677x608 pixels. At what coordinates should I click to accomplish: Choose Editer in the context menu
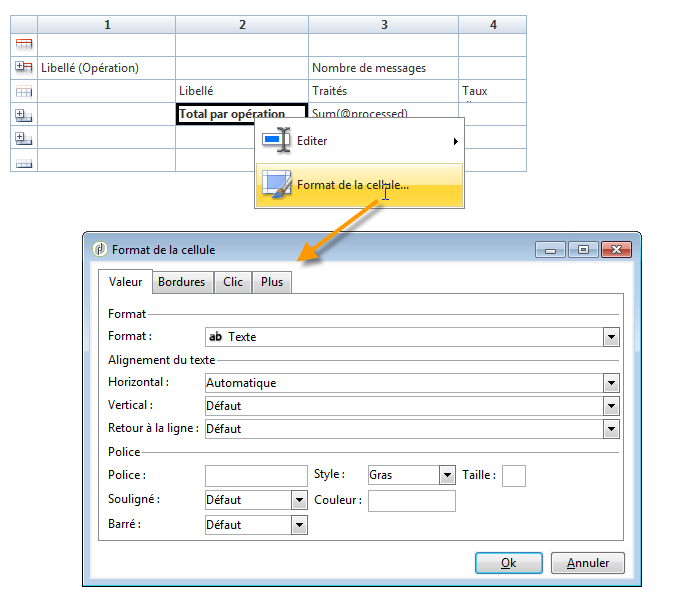coord(359,141)
